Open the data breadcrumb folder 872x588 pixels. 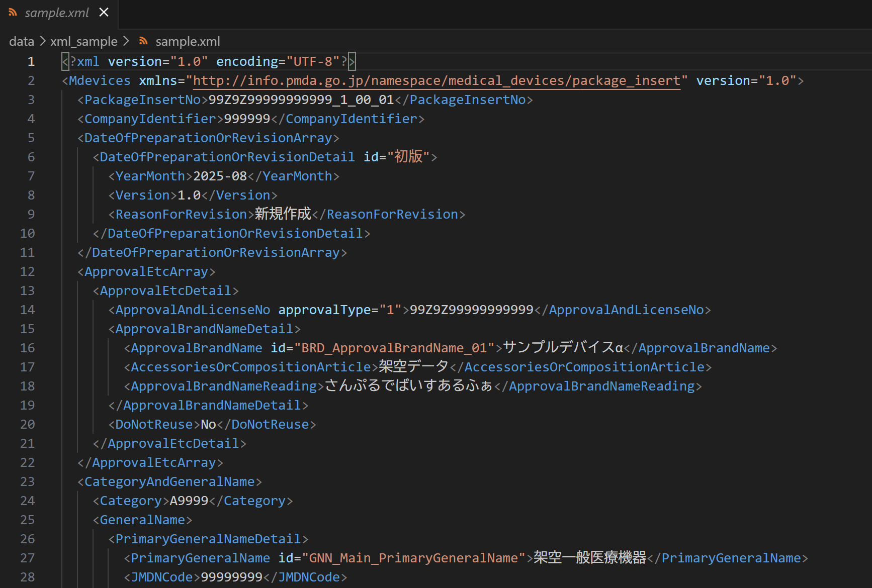pos(22,41)
